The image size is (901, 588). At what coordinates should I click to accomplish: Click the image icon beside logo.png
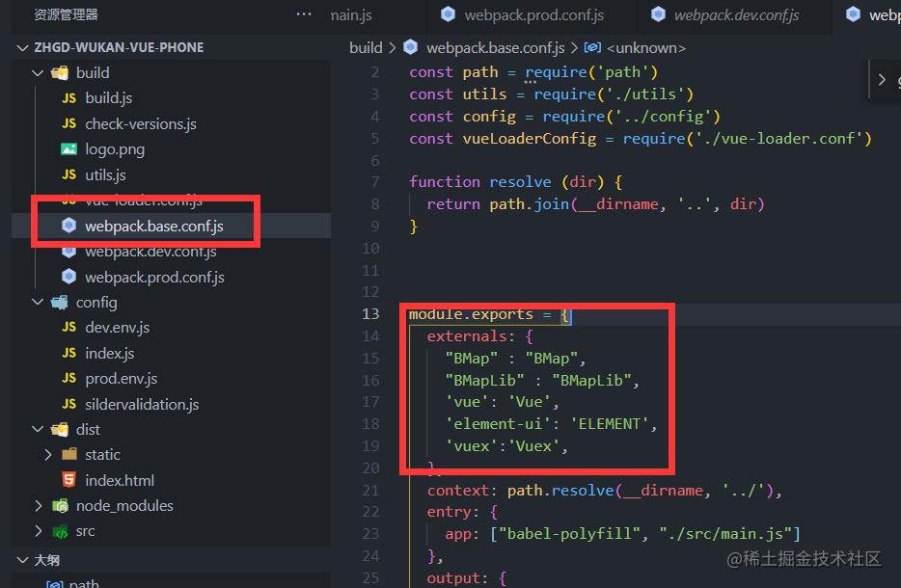click(68, 149)
